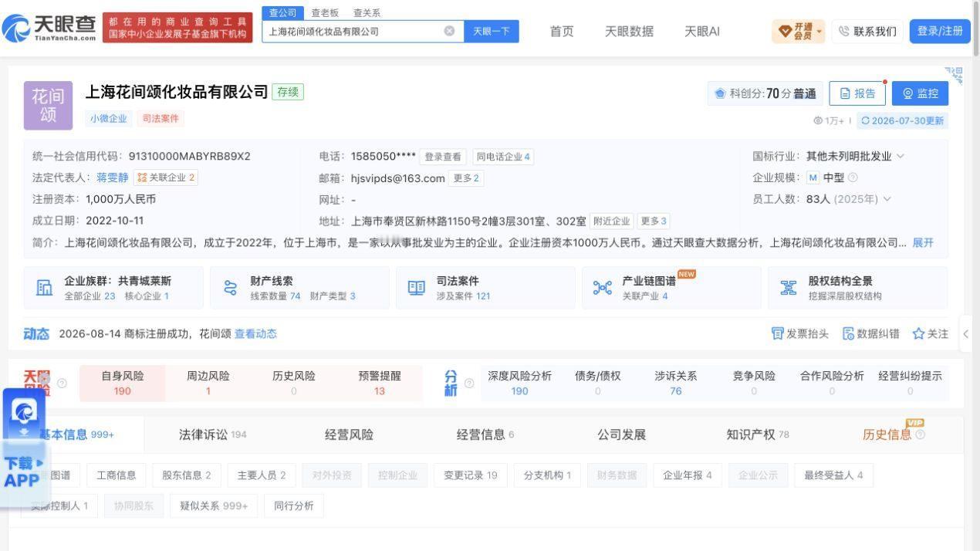This screenshot has width=980, height=551.
Task: Expand the collapsed right sidebar arrow
Action: [x=965, y=334]
